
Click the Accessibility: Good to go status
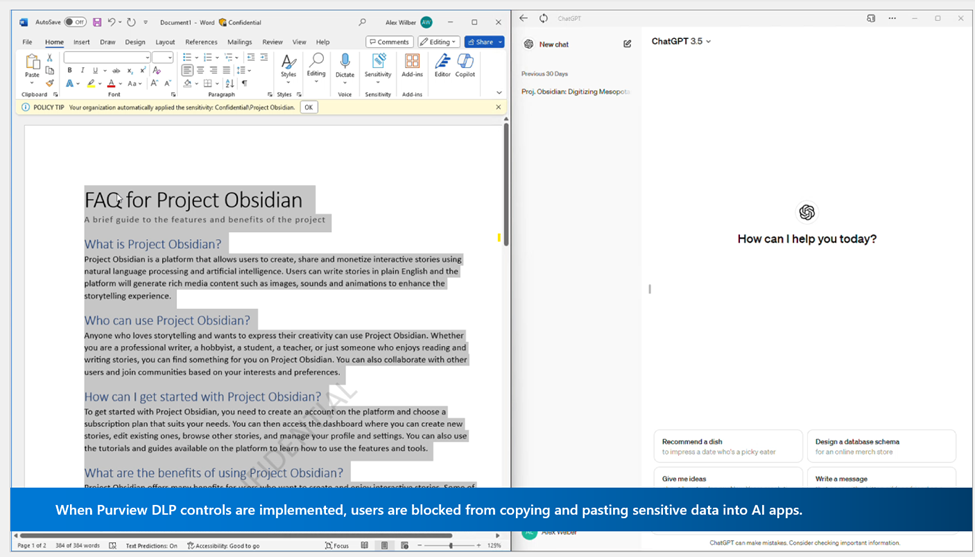coord(223,545)
